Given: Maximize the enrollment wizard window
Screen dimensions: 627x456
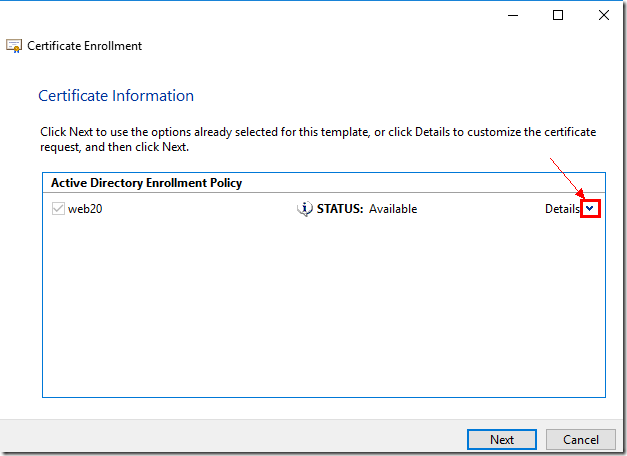Looking at the screenshot, I should (x=558, y=15).
